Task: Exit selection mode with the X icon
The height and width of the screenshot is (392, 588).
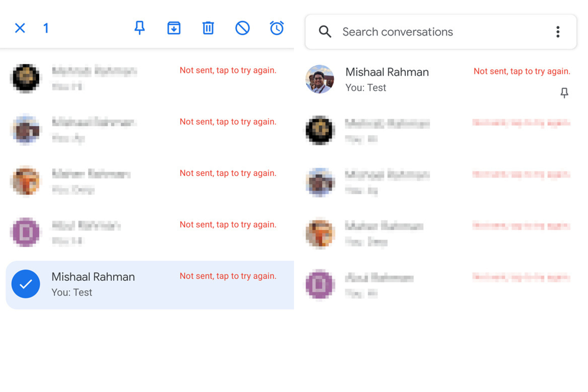Action: (x=20, y=28)
